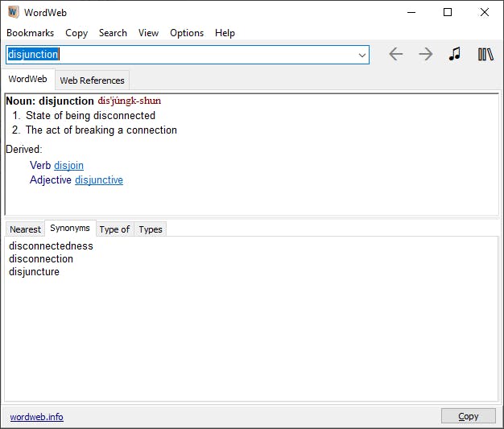Screen dimensions: 504x429
Task: Switch to the WordWeb tab
Action: [27, 79]
